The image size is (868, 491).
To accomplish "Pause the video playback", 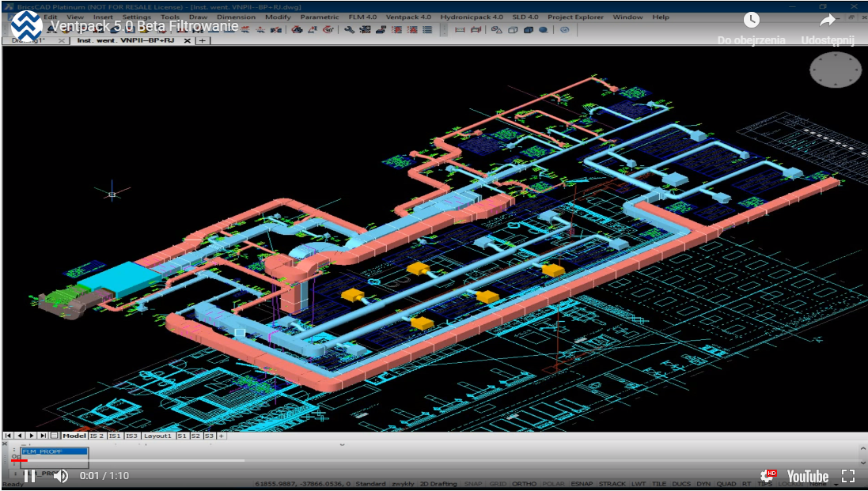I will (x=29, y=476).
